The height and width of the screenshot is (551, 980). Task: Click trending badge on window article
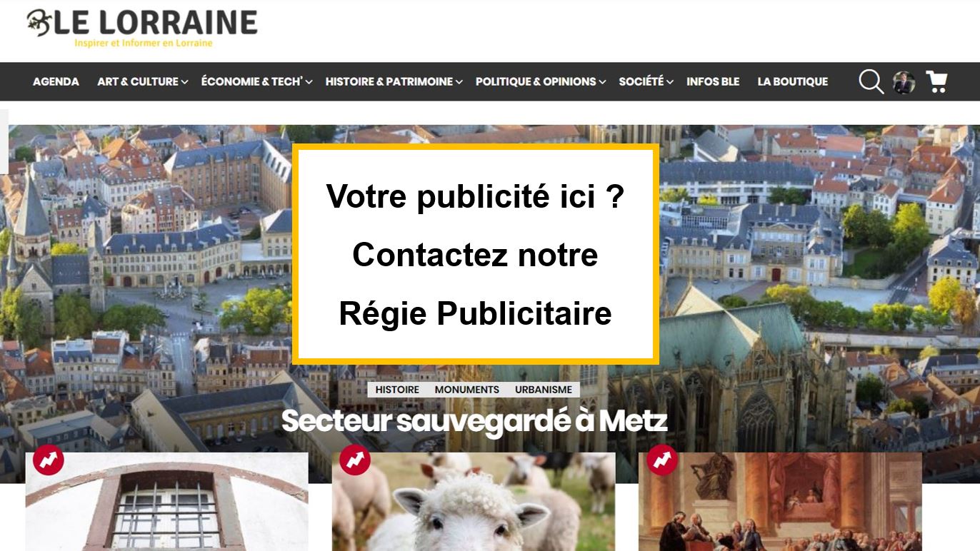[x=49, y=460]
